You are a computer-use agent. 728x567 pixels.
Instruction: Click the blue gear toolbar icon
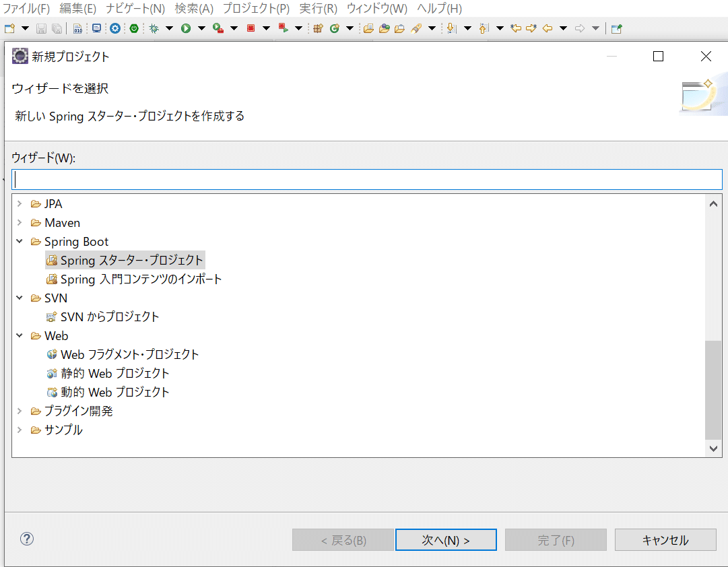pyautogui.click(x=115, y=28)
